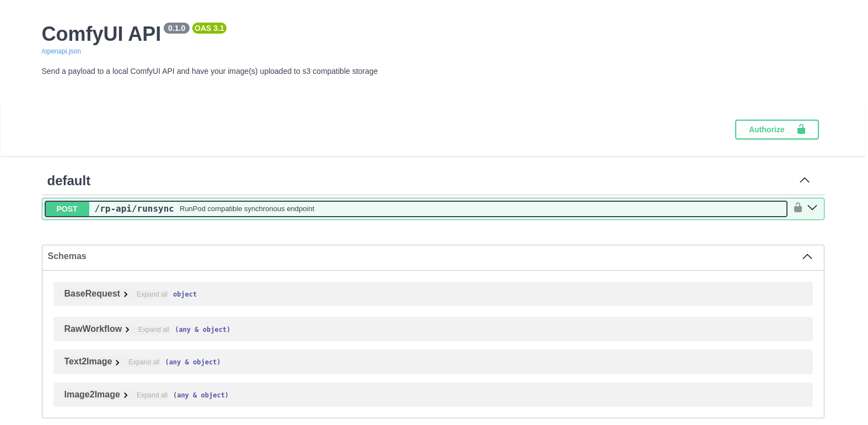This screenshot has height=425, width=868.
Task: Click the BaseRequest object type label
Action: coord(185,294)
